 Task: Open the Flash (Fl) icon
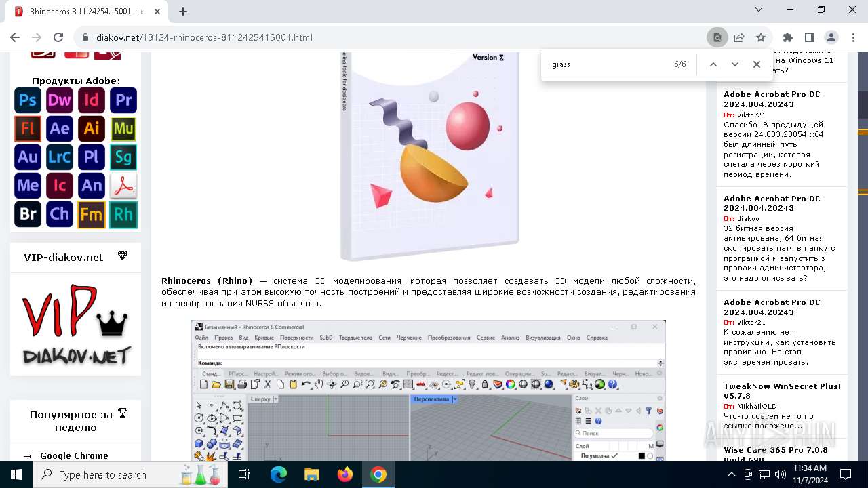tap(28, 129)
